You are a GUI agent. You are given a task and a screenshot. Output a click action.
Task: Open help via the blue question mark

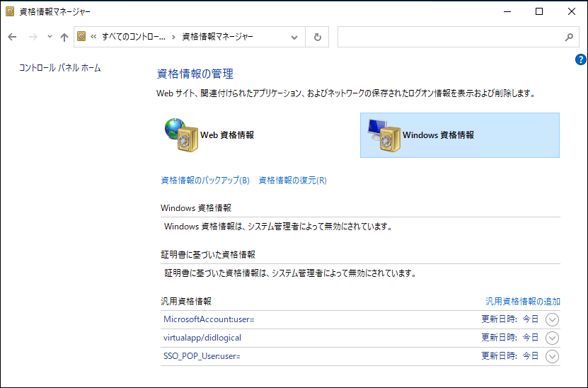580,59
